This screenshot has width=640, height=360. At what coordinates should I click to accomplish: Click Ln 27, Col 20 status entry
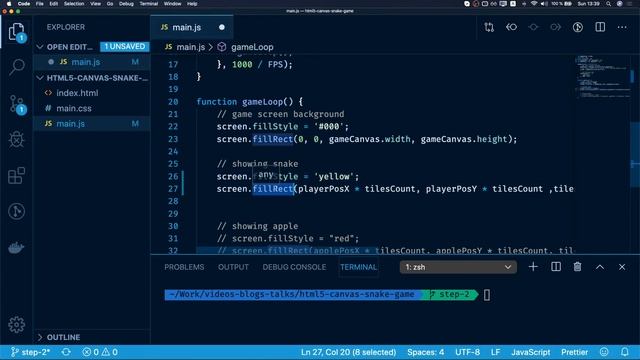pos(348,352)
